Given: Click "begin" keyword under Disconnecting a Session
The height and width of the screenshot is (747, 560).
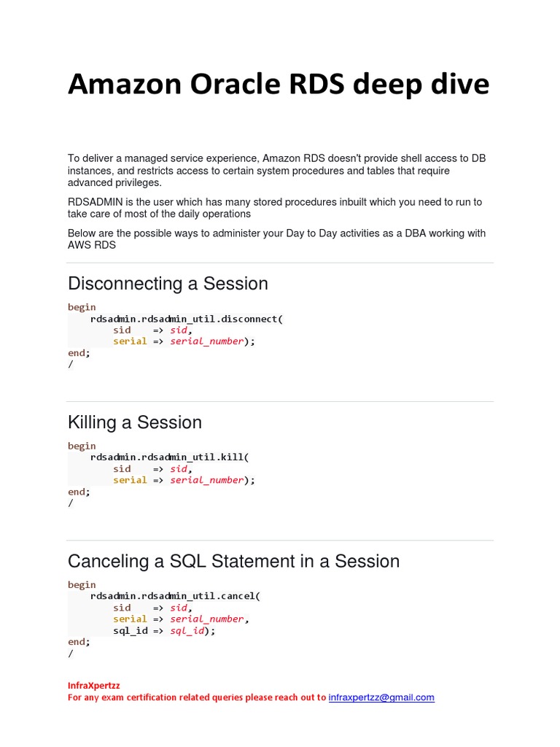Looking at the screenshot, I should coord(82,307).
